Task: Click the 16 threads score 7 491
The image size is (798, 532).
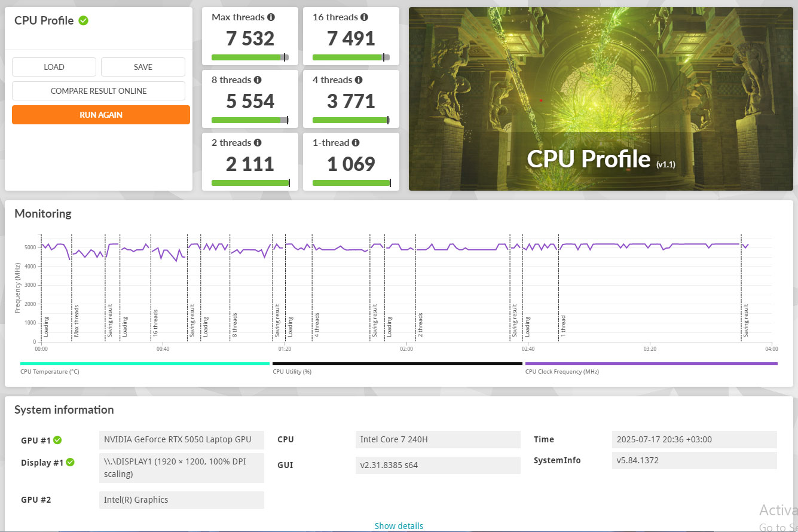Action: click(x=351, y=38)
